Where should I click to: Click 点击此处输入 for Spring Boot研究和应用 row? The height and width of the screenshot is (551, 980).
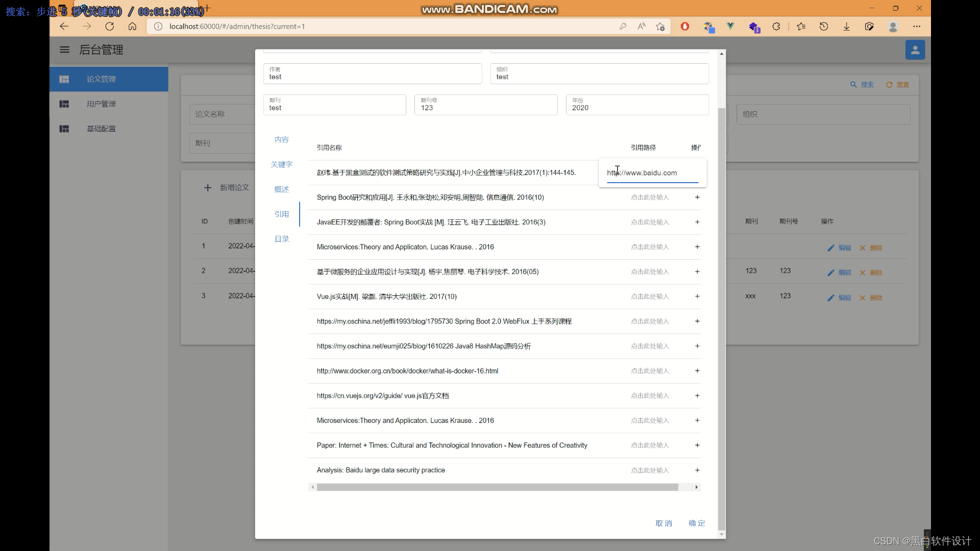(x=650, y=197)
